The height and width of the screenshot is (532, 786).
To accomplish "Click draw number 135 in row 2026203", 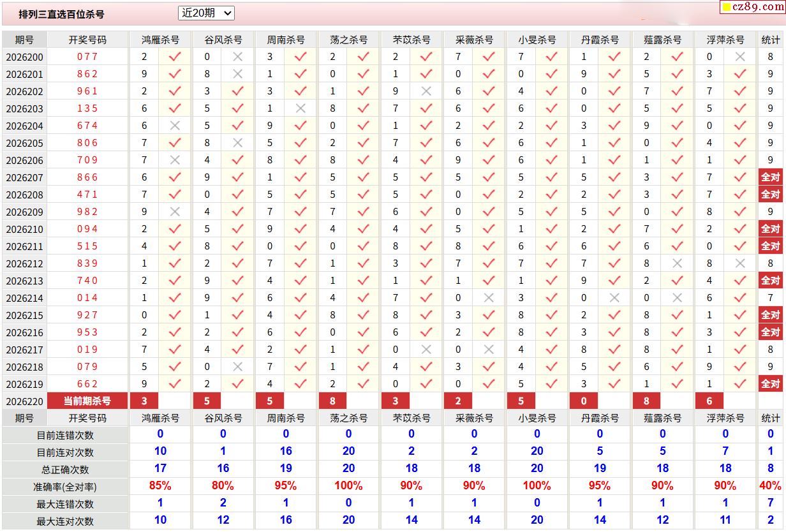I will 87,108.
